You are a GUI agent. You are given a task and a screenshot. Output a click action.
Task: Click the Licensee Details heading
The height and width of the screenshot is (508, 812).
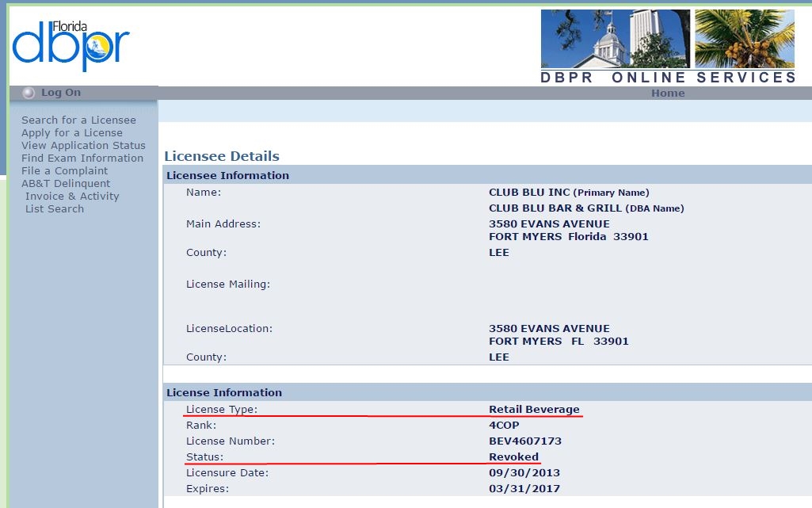click(x=222, y=156)
